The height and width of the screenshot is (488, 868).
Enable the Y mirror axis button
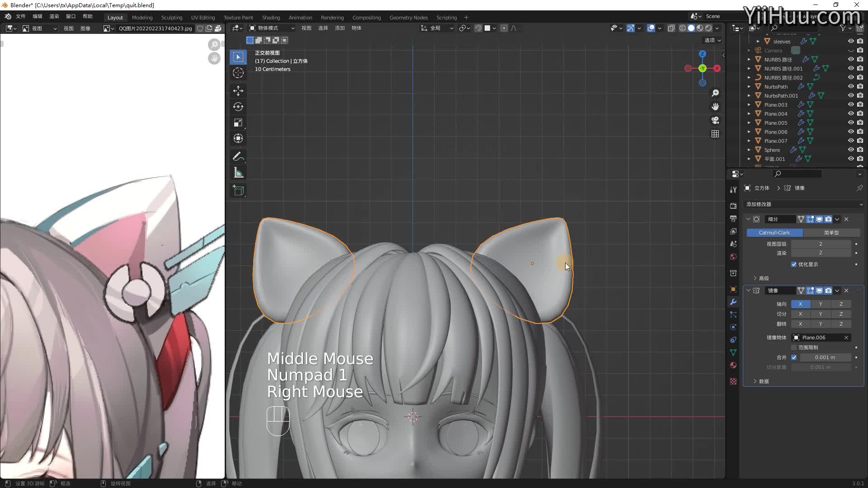point(821,304)
